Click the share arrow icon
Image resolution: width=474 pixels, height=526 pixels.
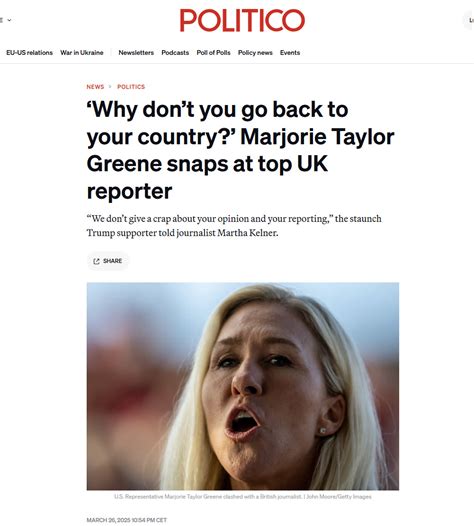point(96,261)
